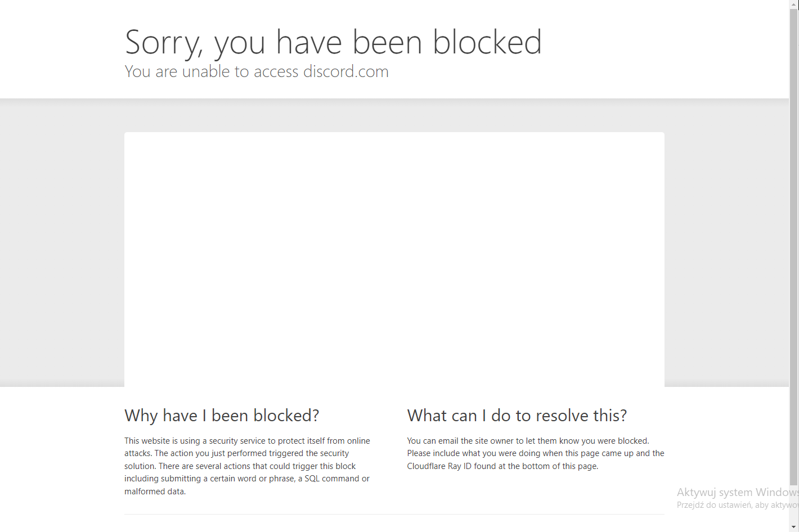Click the "malformed data." text
This screenshot has height=532, width=799.
pyautogui.click(x=155, y=492)
